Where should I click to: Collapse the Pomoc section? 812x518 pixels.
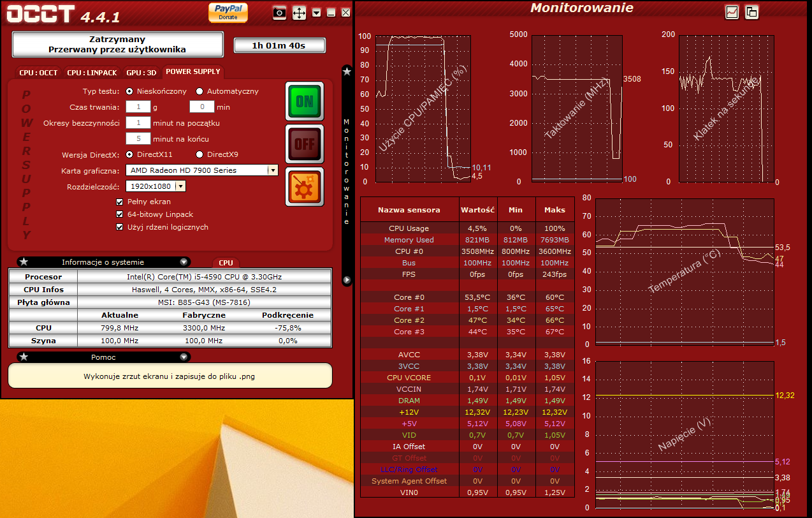click(x=184, y=357)
